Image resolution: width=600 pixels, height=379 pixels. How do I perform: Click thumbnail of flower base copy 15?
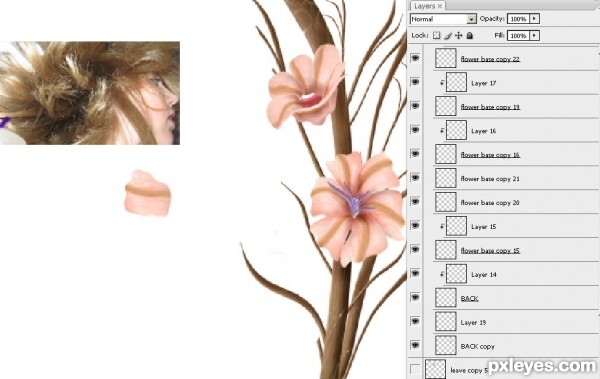pyautogui.click(x=446, y=250)
